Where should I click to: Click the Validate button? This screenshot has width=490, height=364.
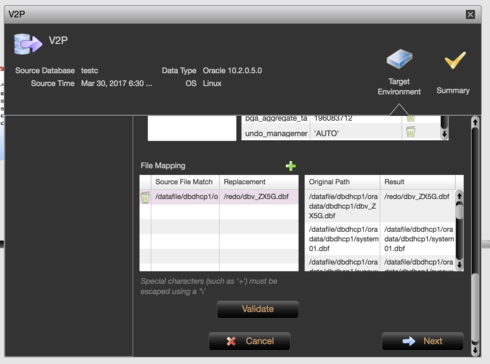coord(258,309)
